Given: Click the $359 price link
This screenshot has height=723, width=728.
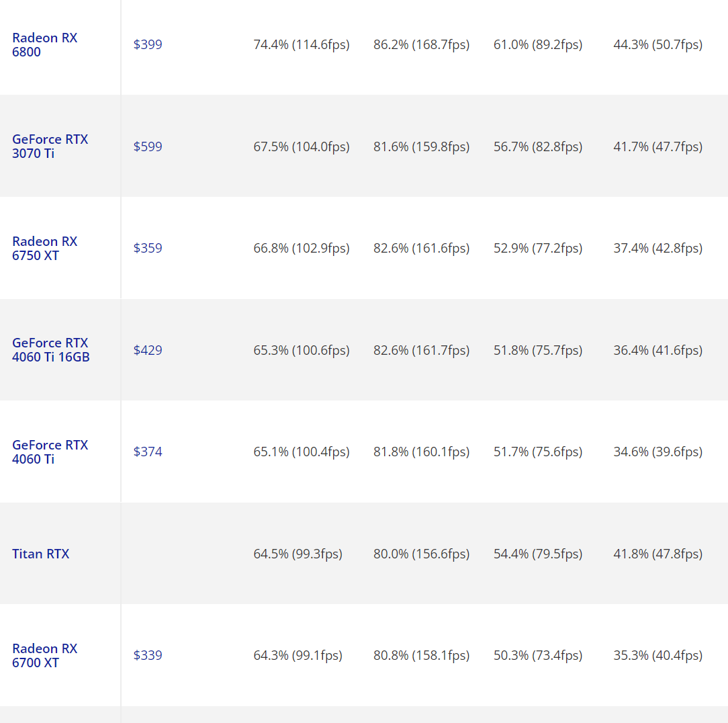Looking at the screenshot, I should click(148, 248).
